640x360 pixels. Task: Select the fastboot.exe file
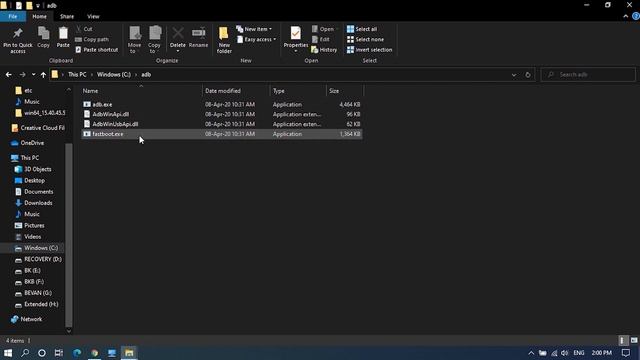click(x=222, y=134)
